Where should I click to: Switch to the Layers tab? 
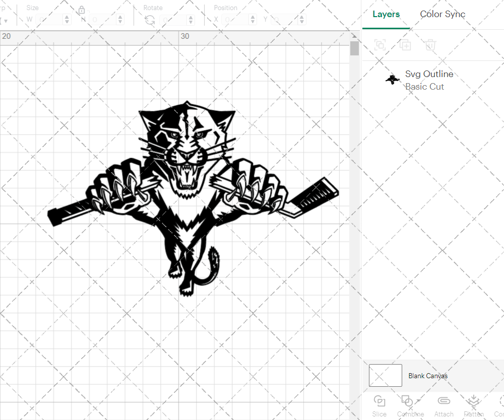386,14
